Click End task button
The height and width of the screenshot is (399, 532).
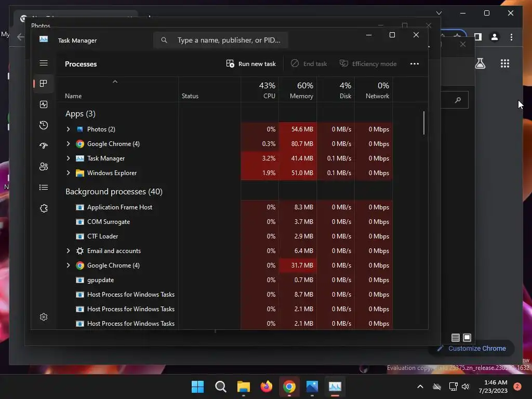309,64
